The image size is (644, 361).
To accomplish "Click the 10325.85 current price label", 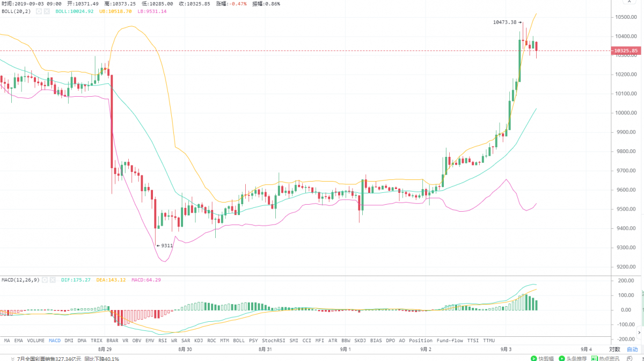I will click(x=627, y=51).
